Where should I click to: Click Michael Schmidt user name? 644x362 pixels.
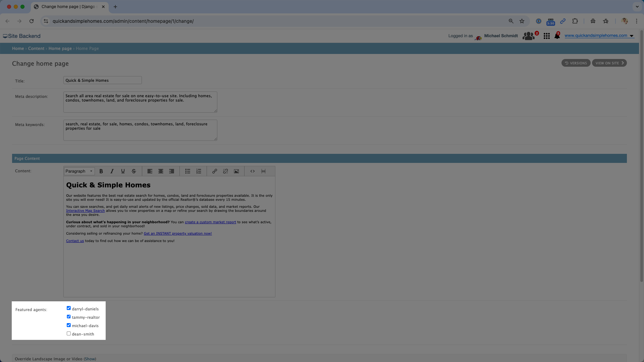[501, 36]
